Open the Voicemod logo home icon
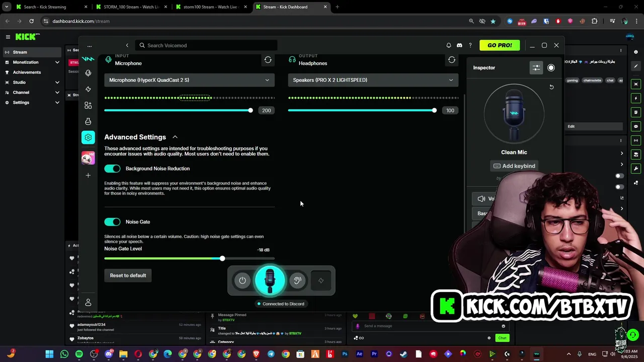 tap(88, 59)
